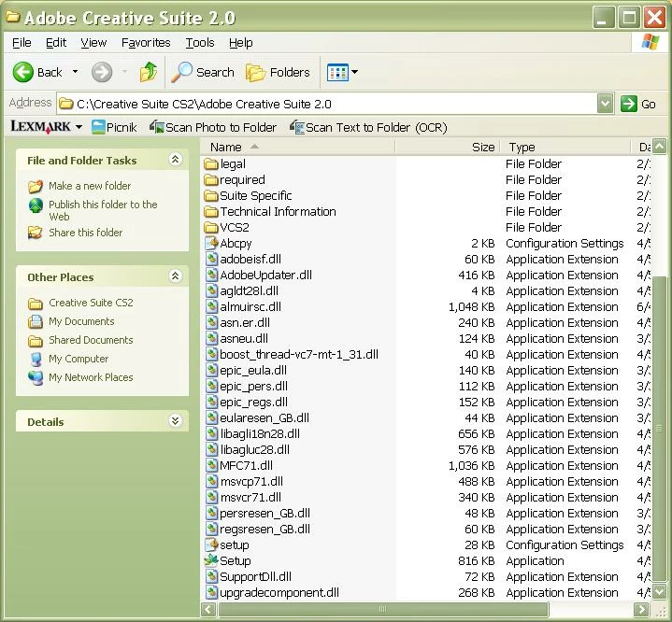The width and height of the screenshot is (672, 622).
Task: Select the Suite Specific folder icon
Action: (211, 196)
